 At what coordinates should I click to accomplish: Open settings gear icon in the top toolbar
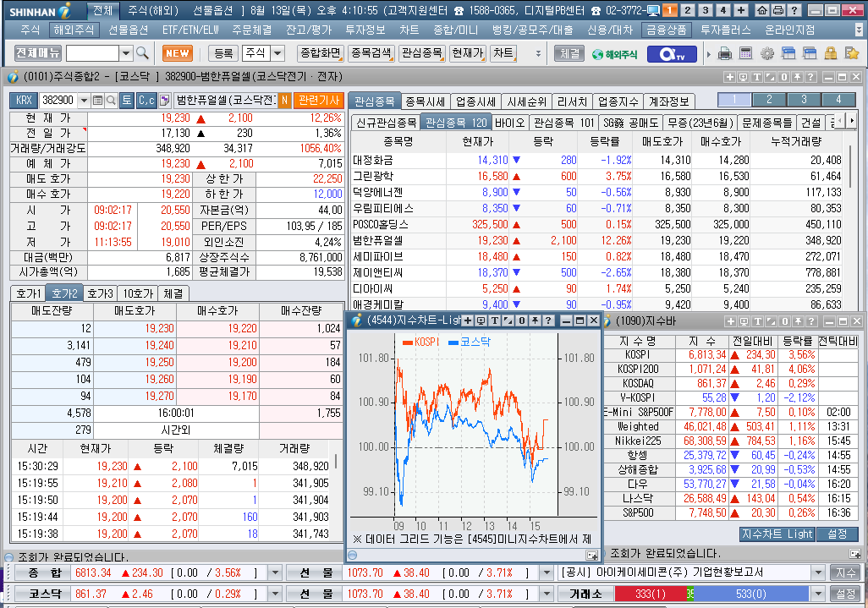coord(766,53)
